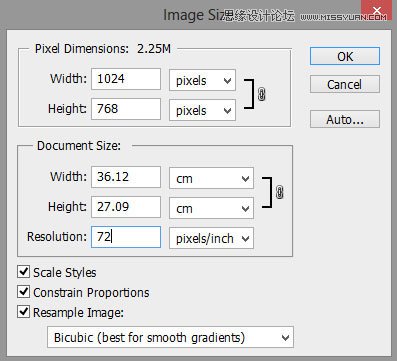Click the document size chain link icon
This screenshot has width=397, height=361.
coord(280,193)
